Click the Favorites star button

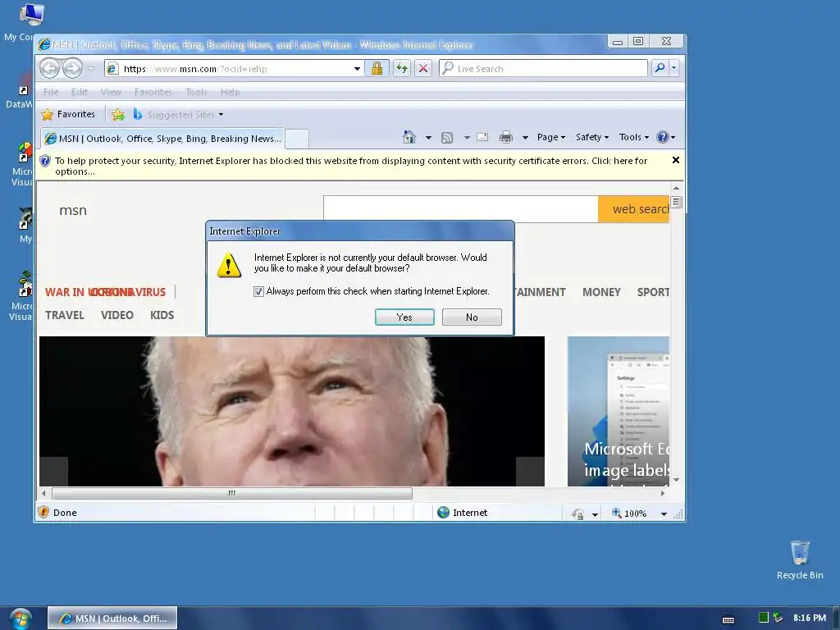(x=68, y=114)
